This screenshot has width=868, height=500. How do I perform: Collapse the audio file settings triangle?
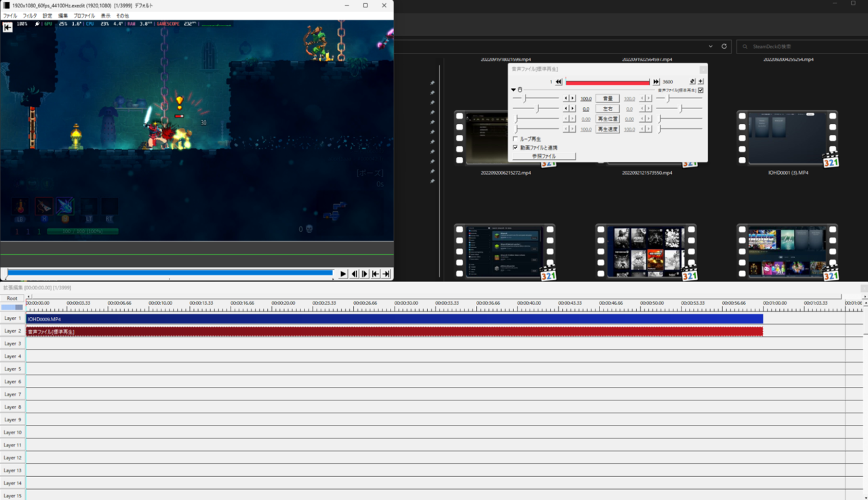(x=513, y=90)
